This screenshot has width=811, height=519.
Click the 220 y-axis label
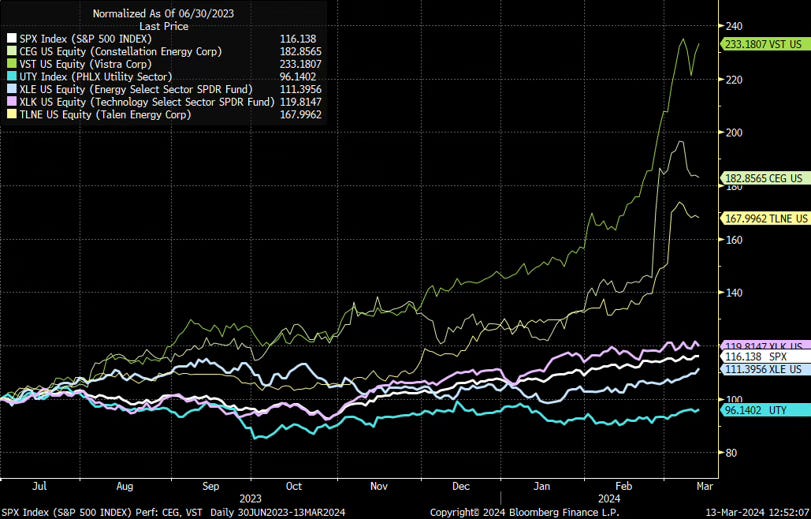pos(734,80)
